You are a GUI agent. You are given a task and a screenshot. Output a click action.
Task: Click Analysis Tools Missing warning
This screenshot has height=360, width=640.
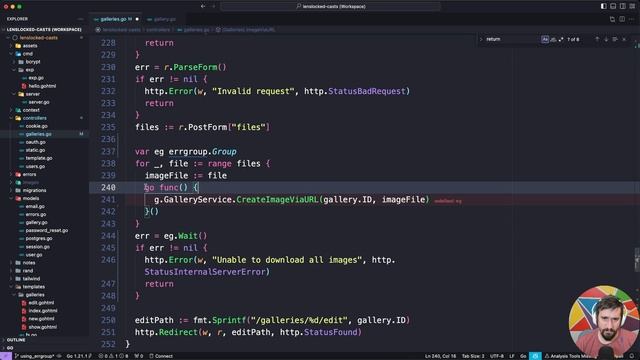pos(571,356)
